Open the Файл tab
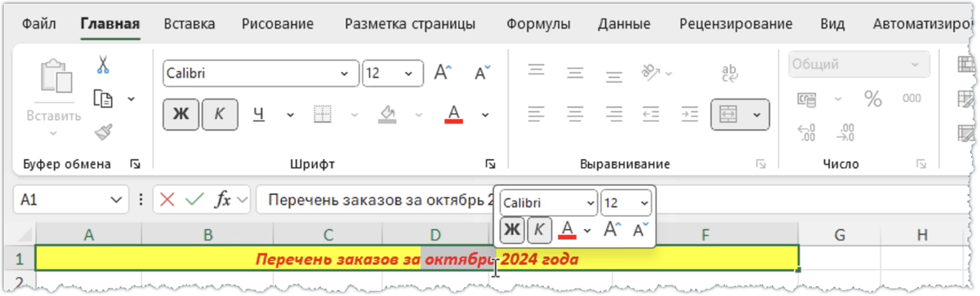 pos(38,24)
